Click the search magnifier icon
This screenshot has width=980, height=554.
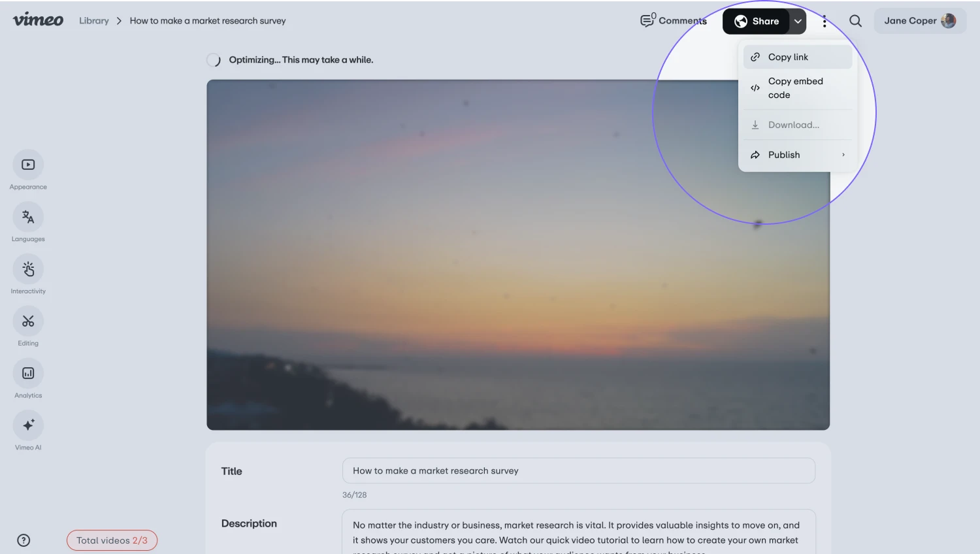tap(855, 21)
